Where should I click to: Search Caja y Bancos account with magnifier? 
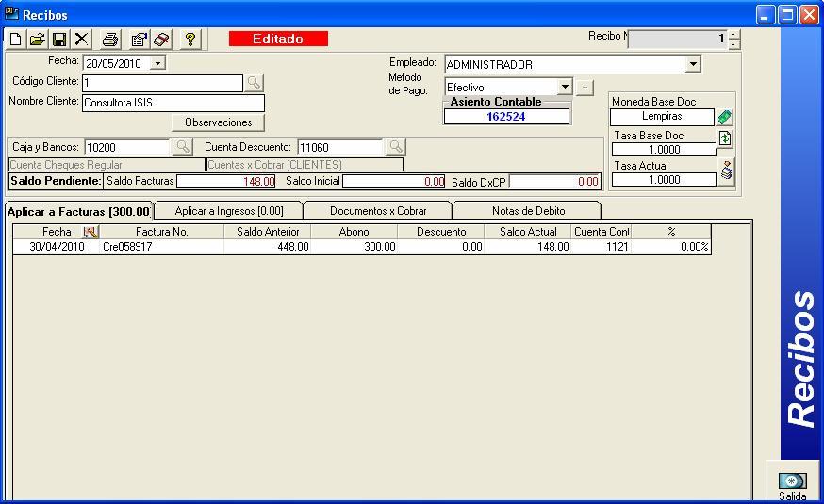click(182, 146)
